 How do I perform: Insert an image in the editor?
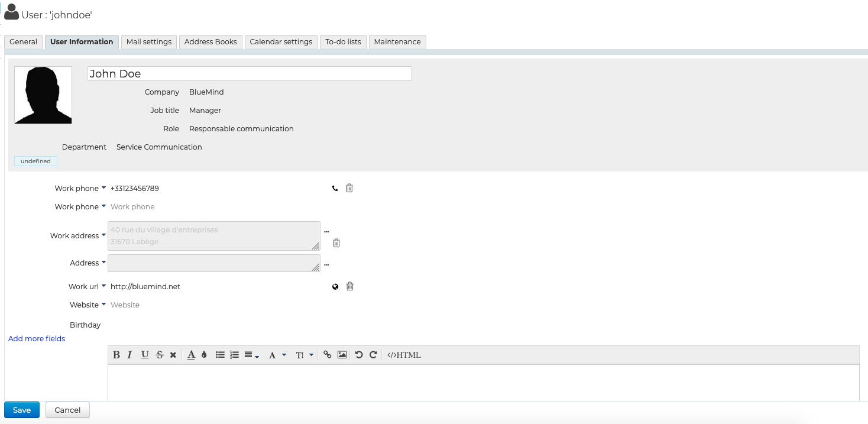click(342, 355)
